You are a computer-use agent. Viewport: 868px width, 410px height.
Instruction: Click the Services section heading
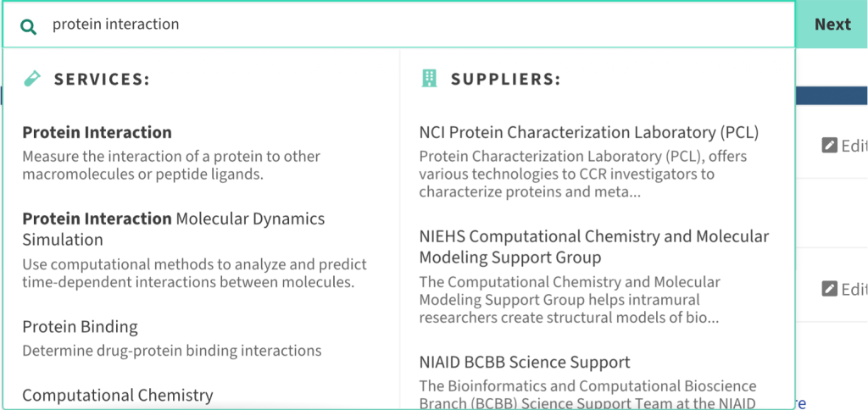coord(102,80)
